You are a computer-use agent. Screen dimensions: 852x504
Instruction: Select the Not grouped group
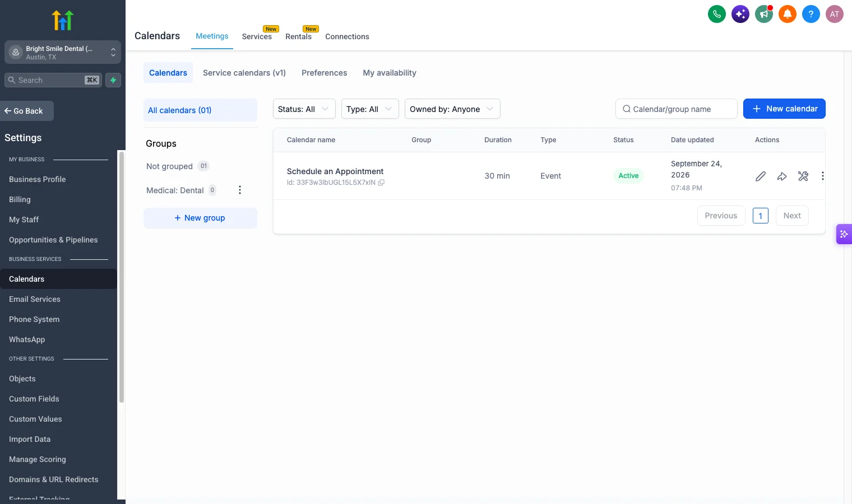pyautogui.click(x=177, y=166)
